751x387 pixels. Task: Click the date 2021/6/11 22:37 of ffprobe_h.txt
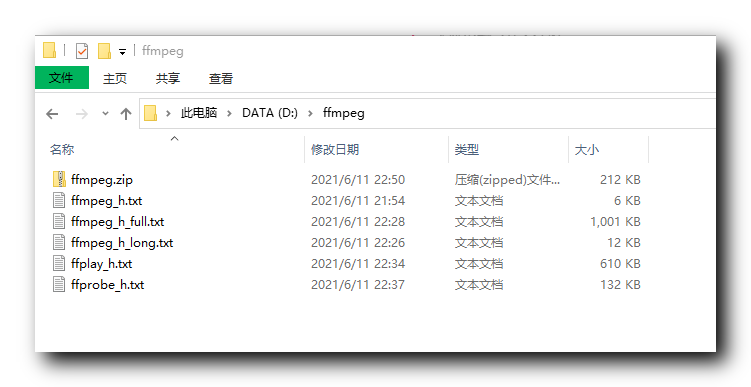pyautogui.click(x=358, y=285)
